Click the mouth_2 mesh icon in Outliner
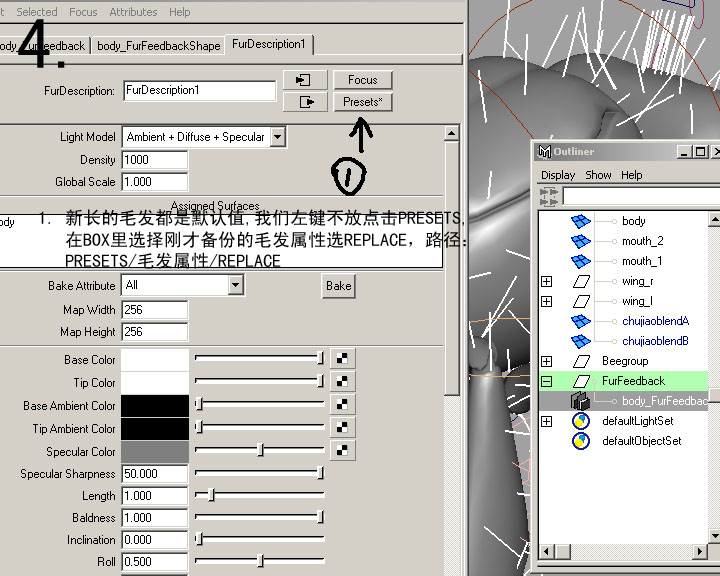 click(581, 241)
